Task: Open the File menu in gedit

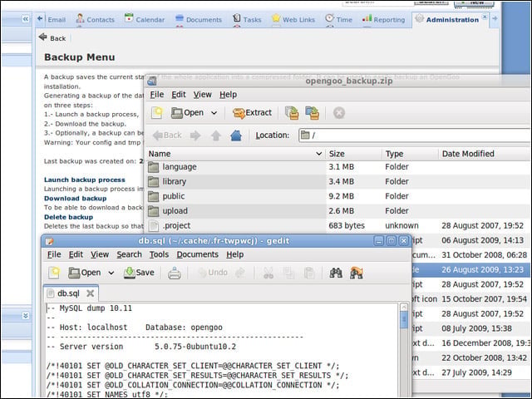Action: (x=54, y=254)
